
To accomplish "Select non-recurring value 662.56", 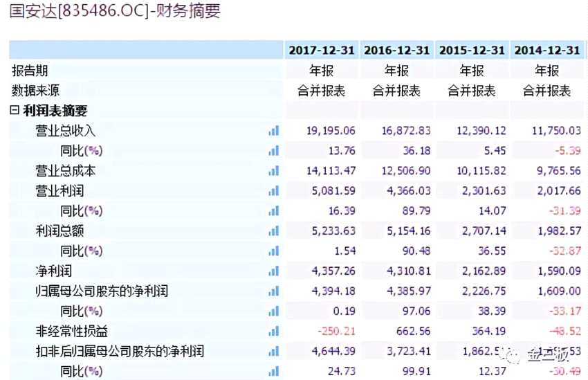I will pos(414,331).
